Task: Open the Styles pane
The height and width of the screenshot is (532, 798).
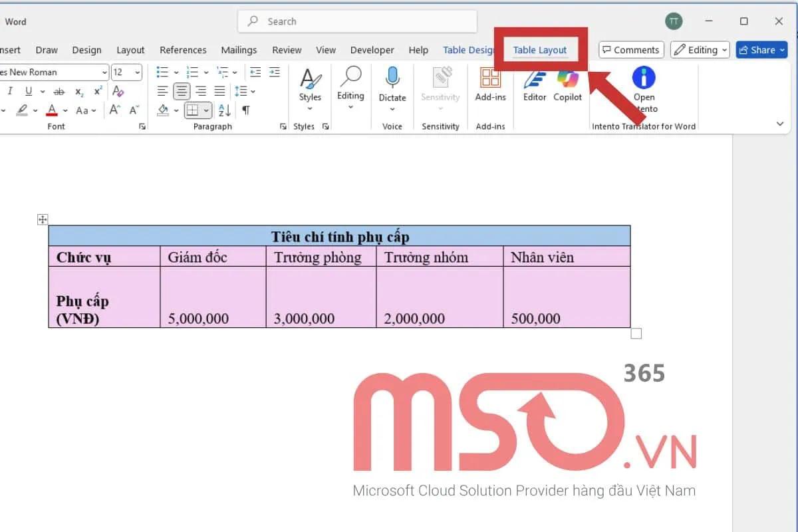Action: 310,86
